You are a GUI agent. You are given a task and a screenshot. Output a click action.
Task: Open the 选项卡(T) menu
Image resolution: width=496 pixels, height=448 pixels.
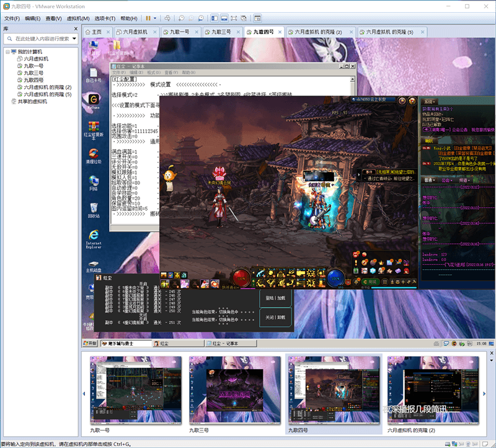click(x=105, y=19)
